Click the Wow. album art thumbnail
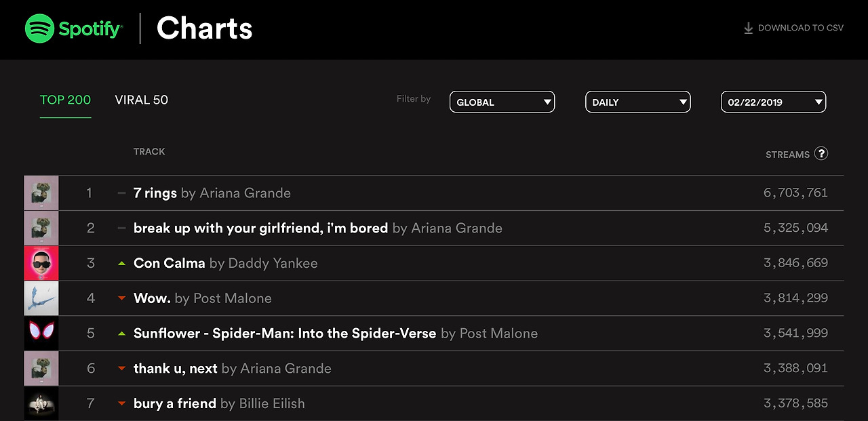 pyautogui.click(x=41, y=298)
